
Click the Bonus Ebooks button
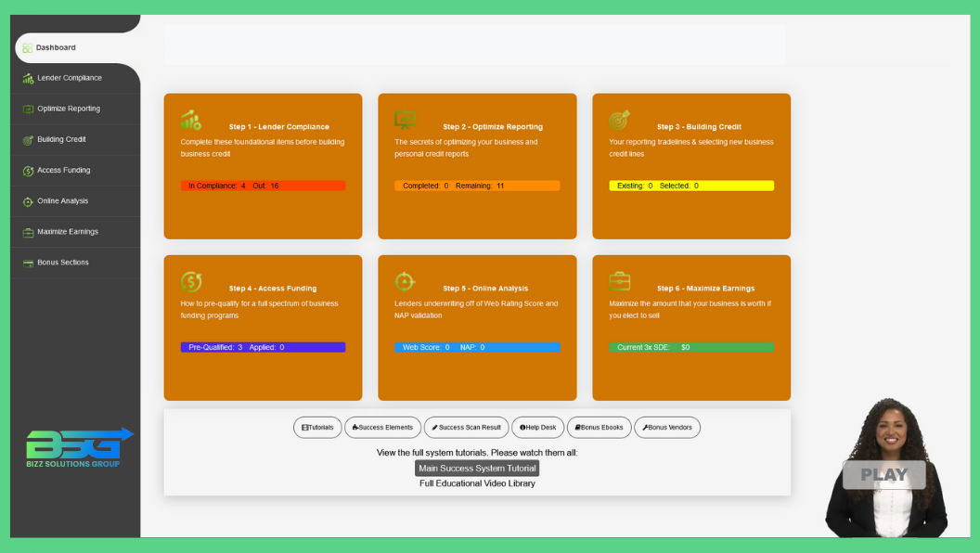coord(599,428)
